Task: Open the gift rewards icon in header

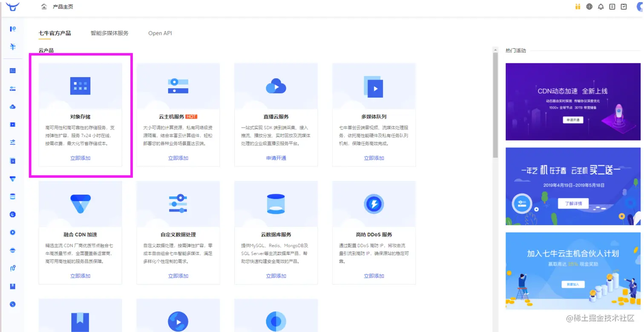Action: [578, 7]
